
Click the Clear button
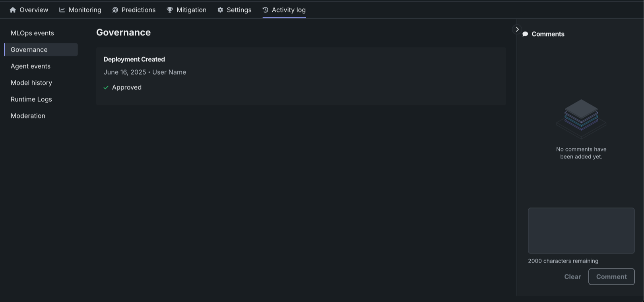click(572, 277)
